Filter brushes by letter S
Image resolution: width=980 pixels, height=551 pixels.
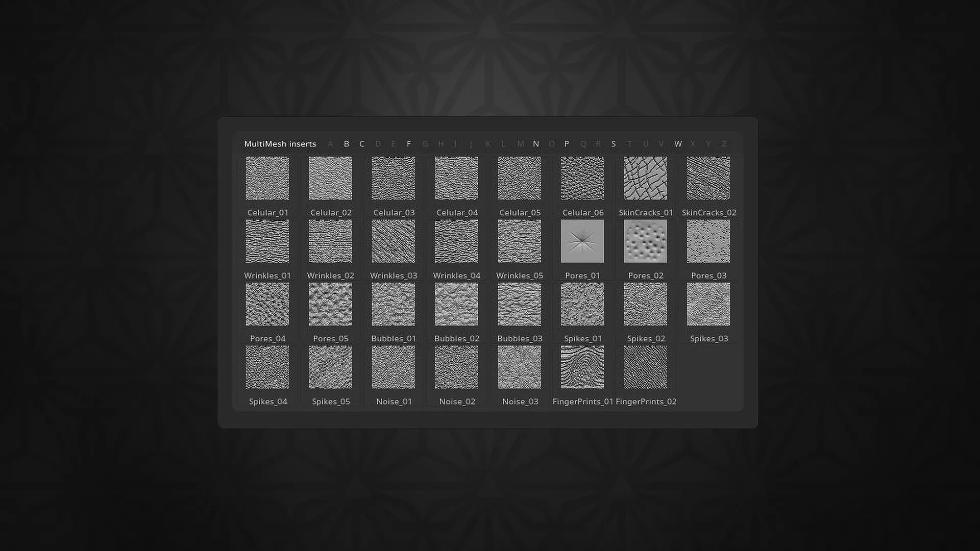(x=614, y=144)
